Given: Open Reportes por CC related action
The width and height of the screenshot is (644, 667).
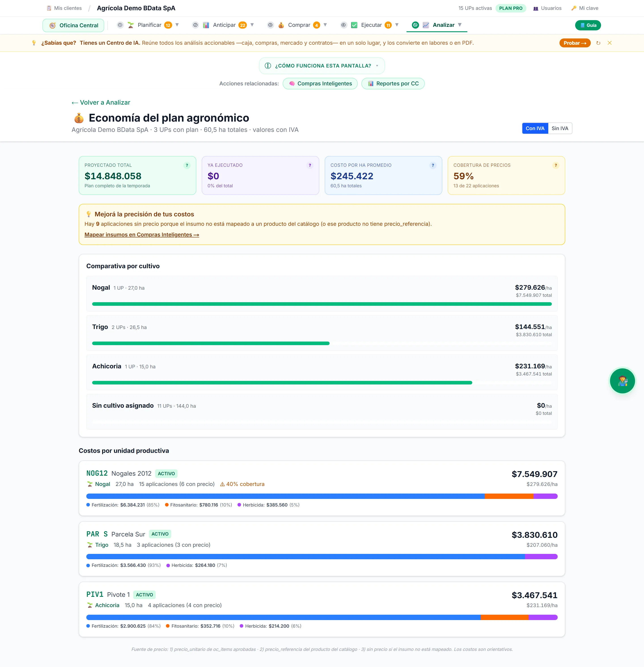Looking at the screenshot, I should click(393, 84).
